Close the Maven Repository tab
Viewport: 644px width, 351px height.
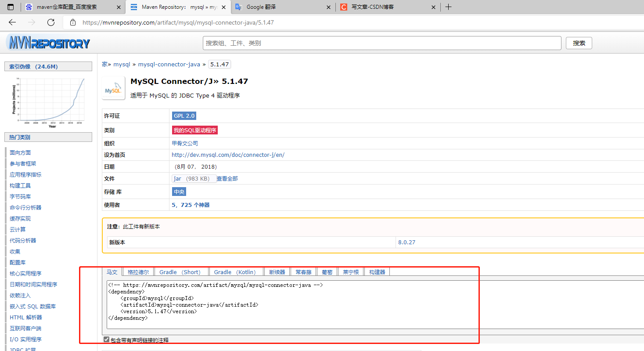[x=223, y=7]
